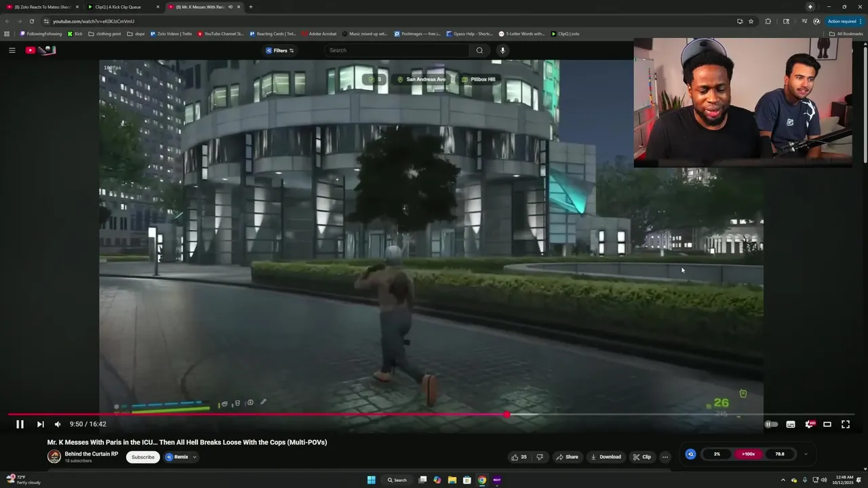This screenshot has height=488, width=868.
Task: Open the Remix button
Action: [x=177, y=457]
